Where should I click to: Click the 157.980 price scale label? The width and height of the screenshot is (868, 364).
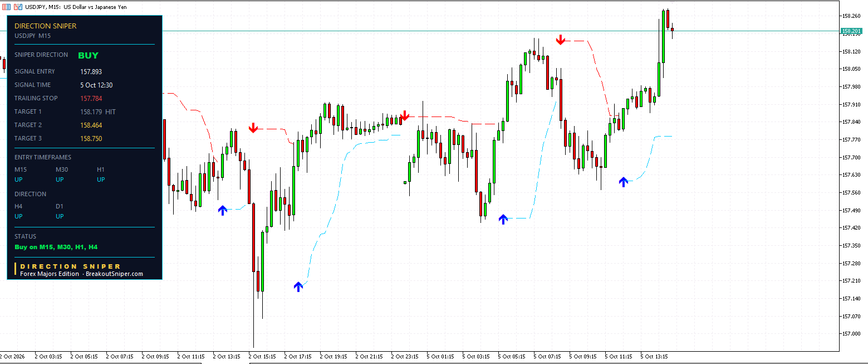(852, 86)
